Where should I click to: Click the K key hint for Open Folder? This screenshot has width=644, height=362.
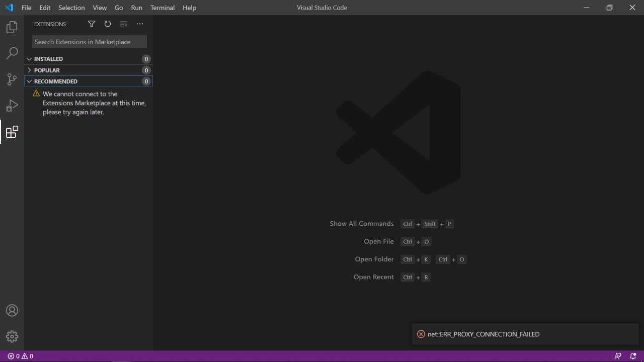(x=426, y=259)
